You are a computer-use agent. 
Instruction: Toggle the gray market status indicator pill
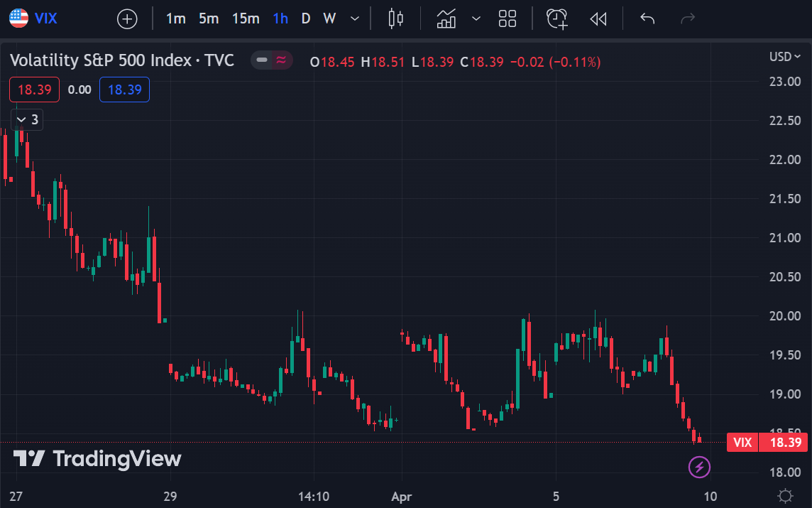point(262,60)
